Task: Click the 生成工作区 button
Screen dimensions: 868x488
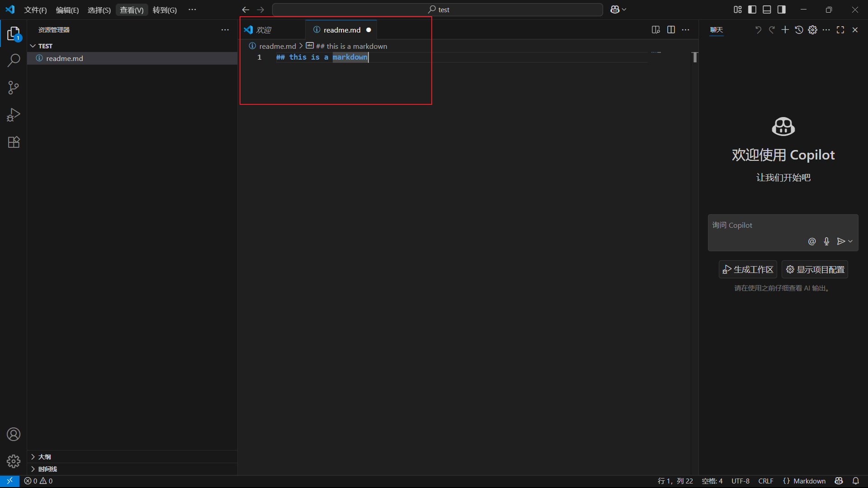Action: (748, 270)
